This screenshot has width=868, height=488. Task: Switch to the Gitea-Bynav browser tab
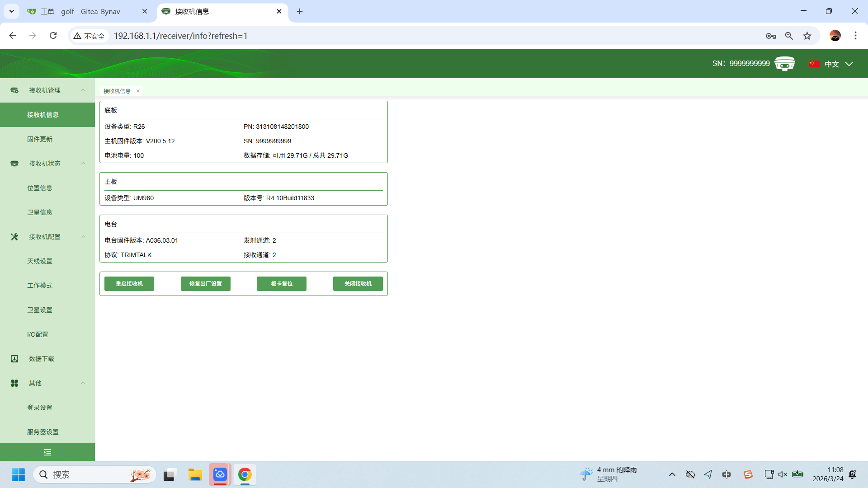(81, 11)
